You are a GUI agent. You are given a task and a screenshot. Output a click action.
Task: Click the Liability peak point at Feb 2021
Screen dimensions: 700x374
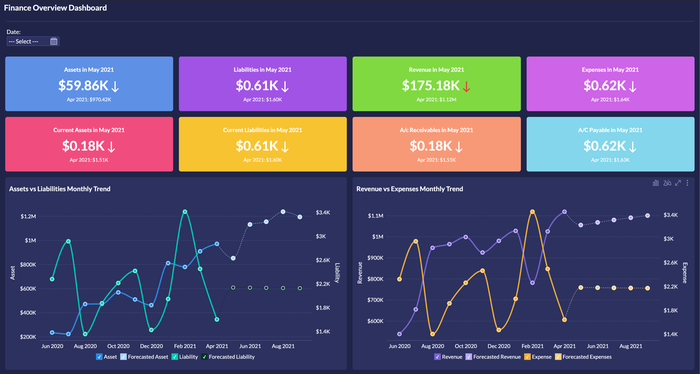(x=185, y=212)
